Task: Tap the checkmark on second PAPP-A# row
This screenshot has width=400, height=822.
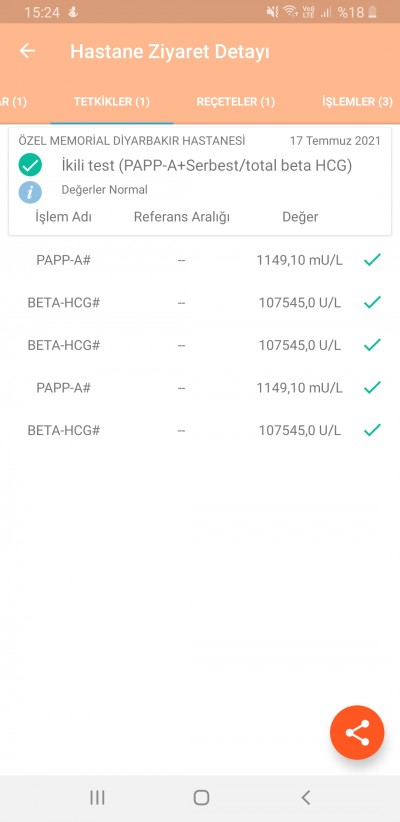Action: pos(372,387)
